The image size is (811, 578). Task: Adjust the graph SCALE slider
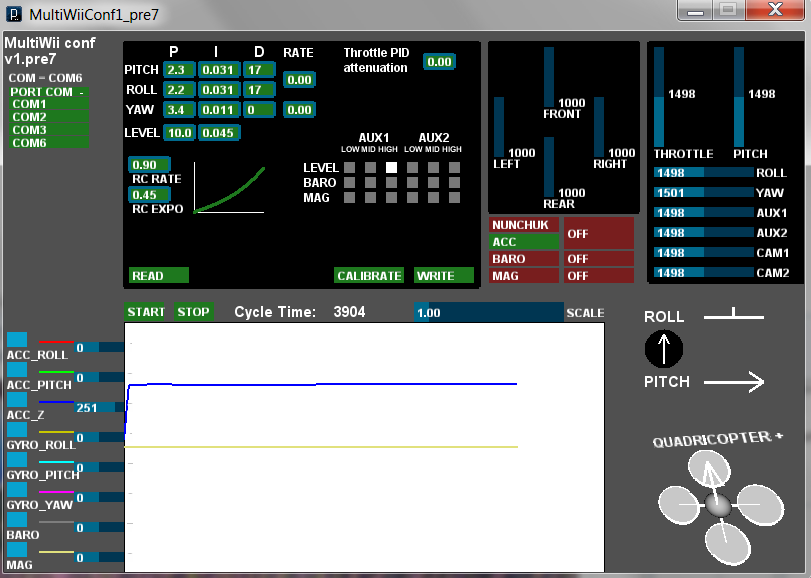[x=489, y=313]
